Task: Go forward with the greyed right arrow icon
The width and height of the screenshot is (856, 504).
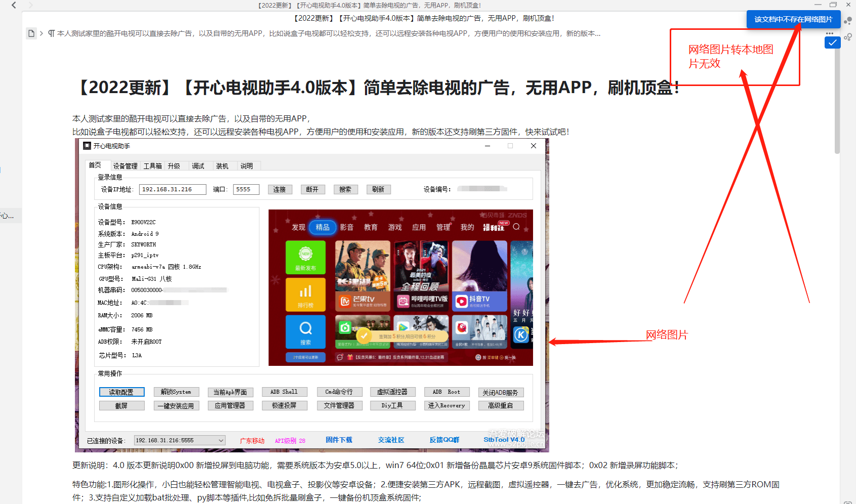Action: pos(31,5)
